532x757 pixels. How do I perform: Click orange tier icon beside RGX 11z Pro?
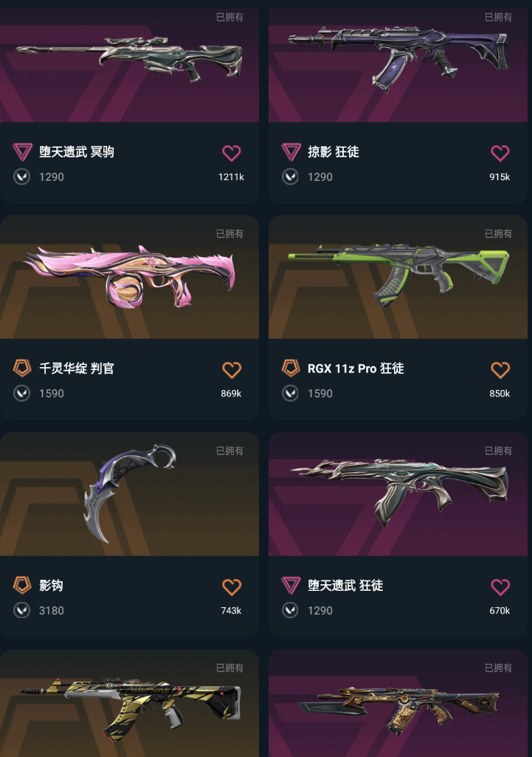[291, 368]
